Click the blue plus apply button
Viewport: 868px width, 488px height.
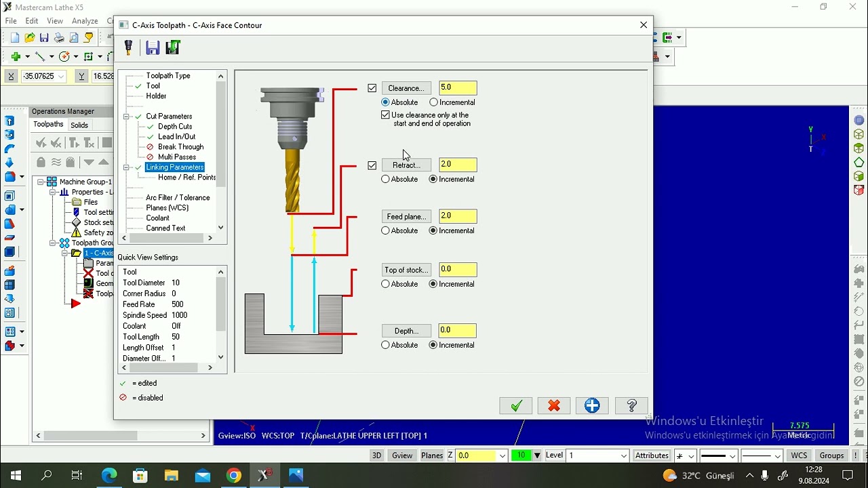[592, 405]
